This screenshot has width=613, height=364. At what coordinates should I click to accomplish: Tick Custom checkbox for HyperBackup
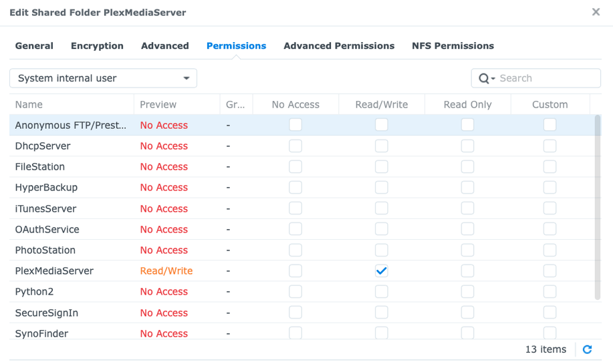(x=549, y=188)
